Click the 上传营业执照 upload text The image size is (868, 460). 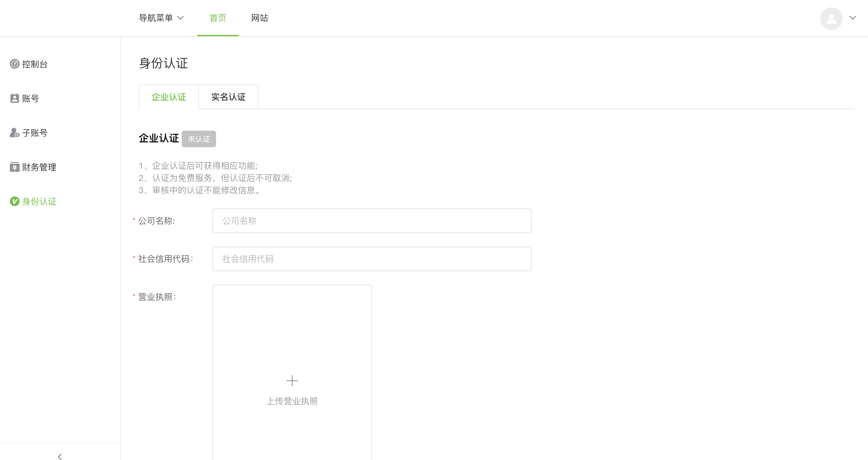[292, 401]
